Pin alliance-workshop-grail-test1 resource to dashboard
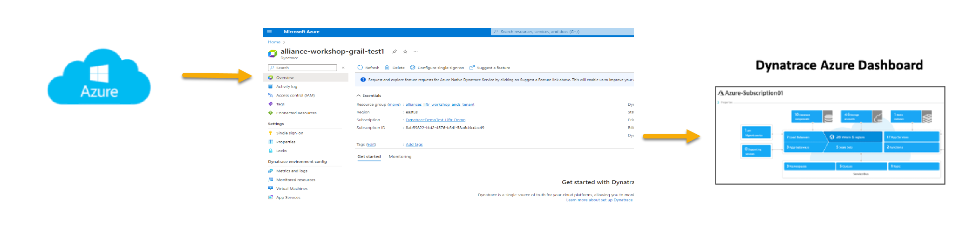Screen dimensions: 980x248 pos(395,52)
